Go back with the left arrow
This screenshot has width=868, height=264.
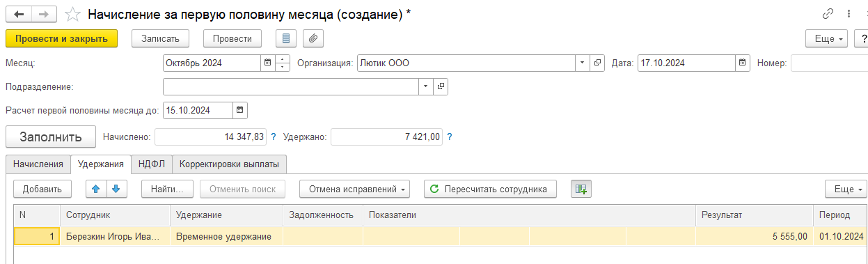[19, 14]
